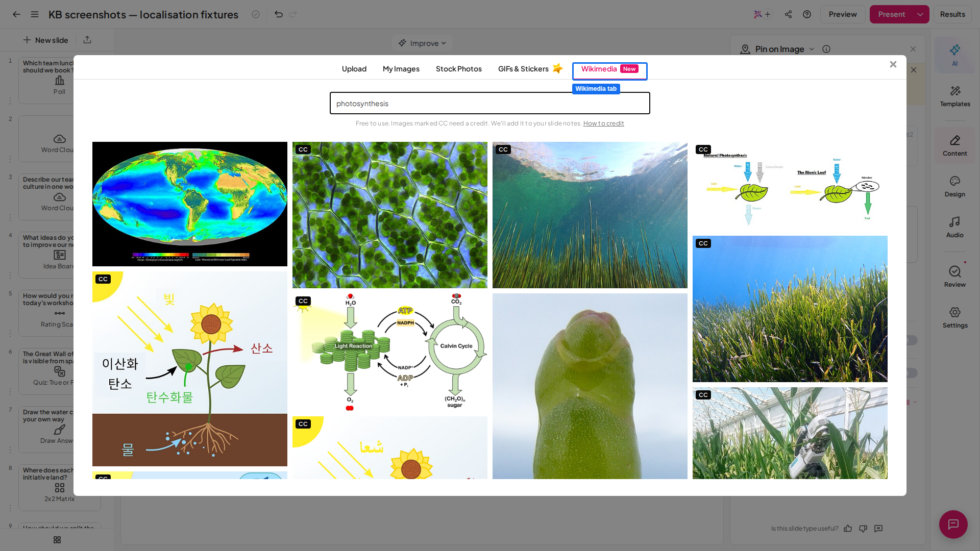Select the Stock Photos tab
The height and width of the screenshot is (551, 980).
click(459, 69)
